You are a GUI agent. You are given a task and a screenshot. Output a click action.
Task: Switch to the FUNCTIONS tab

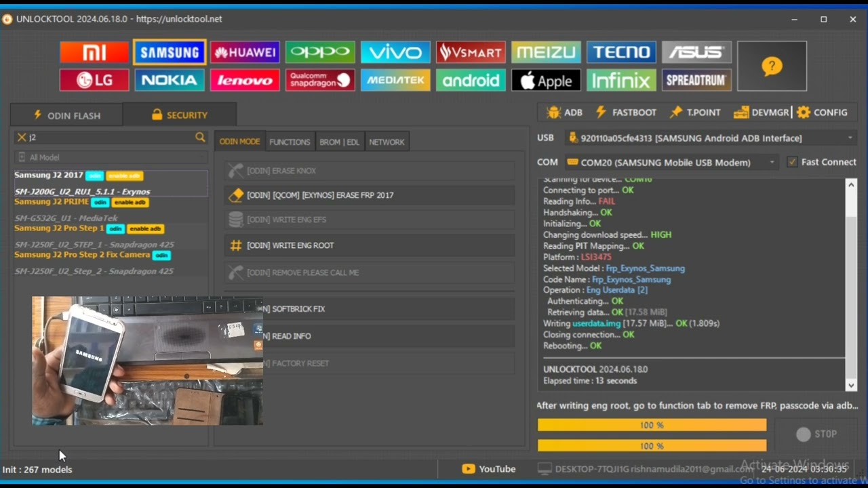coord(290,142)
